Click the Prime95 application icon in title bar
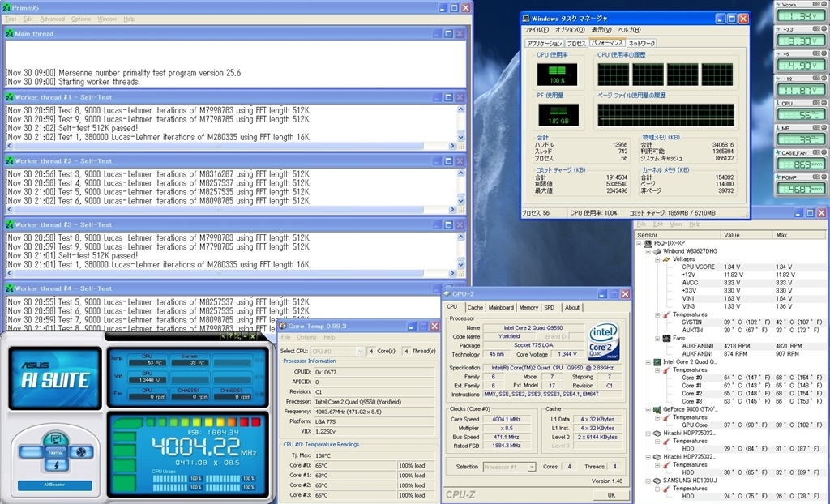 pos(6,8)
